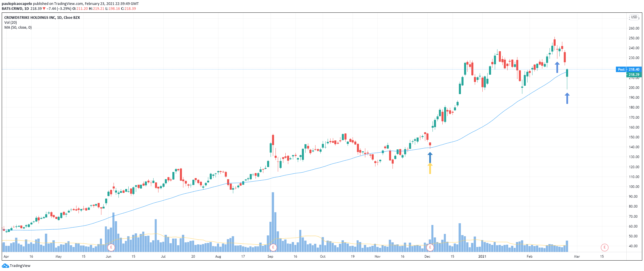Click the Sep date axis label
The image size is (644, 271).
270,257
